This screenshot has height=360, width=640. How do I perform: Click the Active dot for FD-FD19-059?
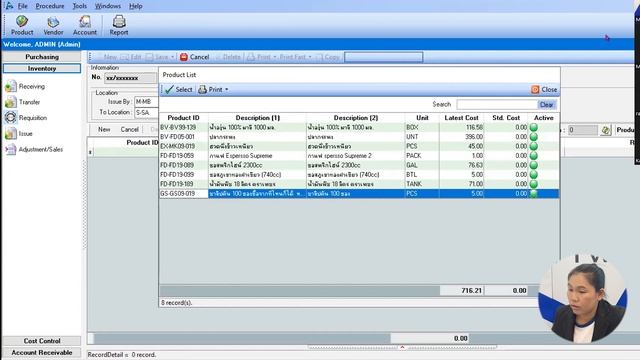[x=533, y=156]
